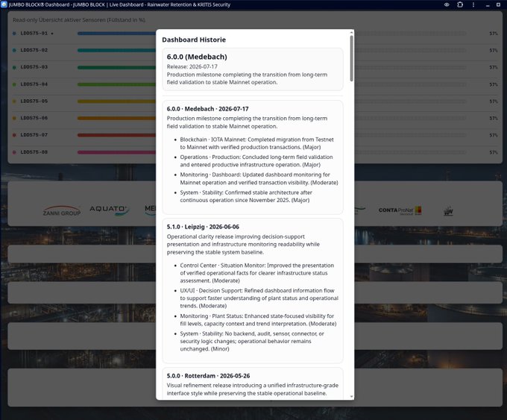Open the extensions puzzle icon
Viewport: 507px width, 420px height.
point(460,4)
